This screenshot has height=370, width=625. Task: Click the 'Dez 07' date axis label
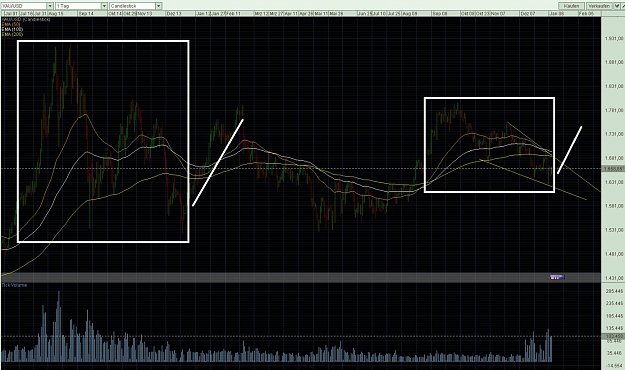click(528, 14)
